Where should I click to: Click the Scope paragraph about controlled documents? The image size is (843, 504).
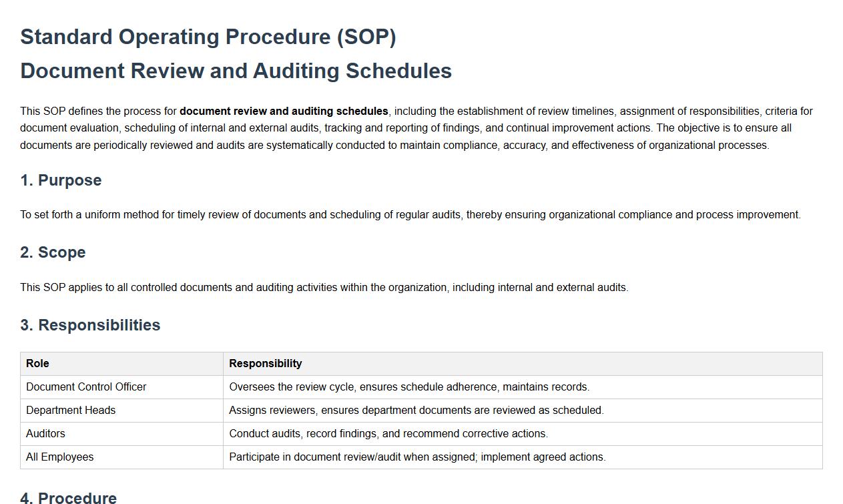[x=324, y=288]
